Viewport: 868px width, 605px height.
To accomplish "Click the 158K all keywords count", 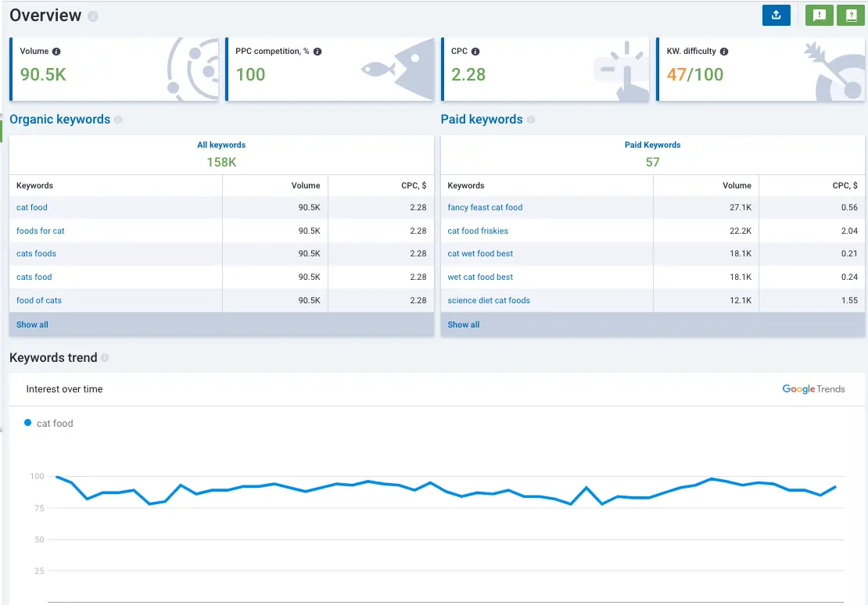I will 221,162.
